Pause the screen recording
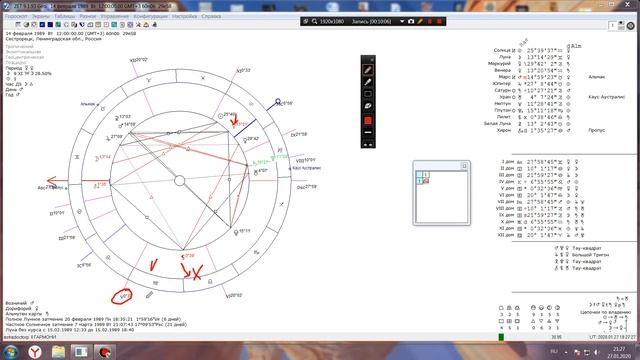Screen dimensions: 640x360 [430, 21]
